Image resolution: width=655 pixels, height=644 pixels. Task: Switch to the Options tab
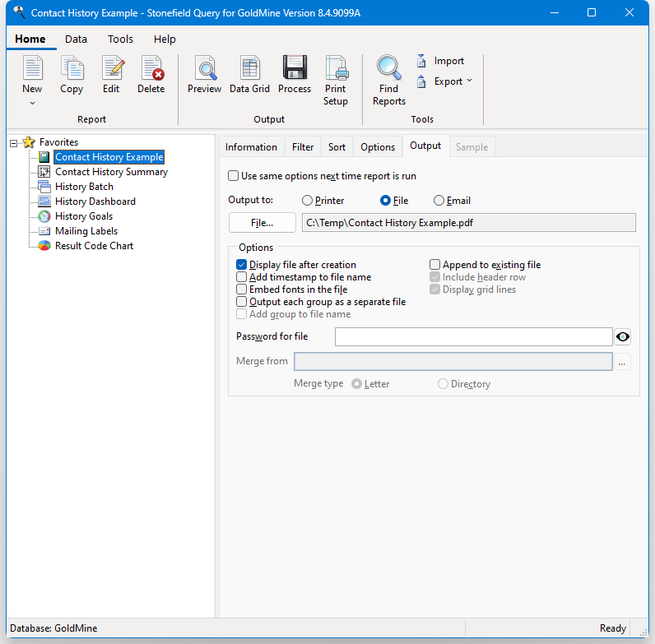378,147
